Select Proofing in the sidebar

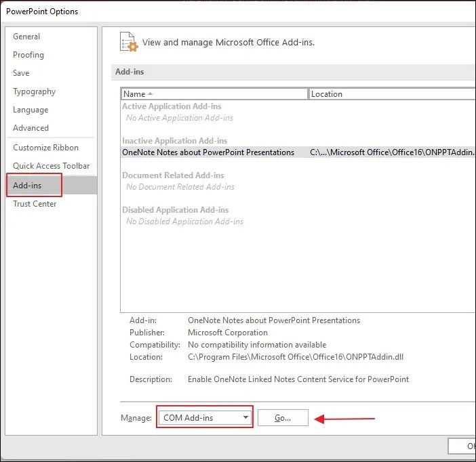click(28, 55)
